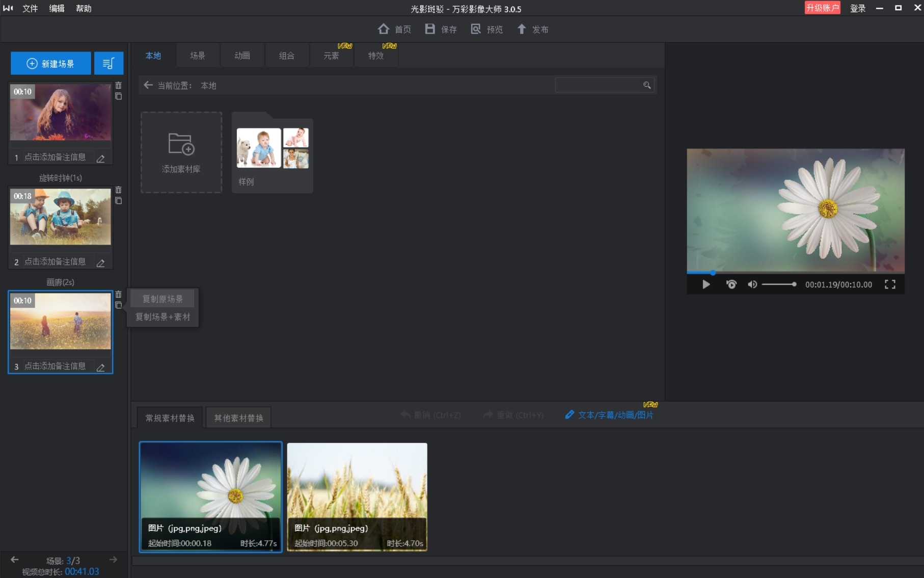Click the back arrow beside 当前位置

[x=148, y=85]
